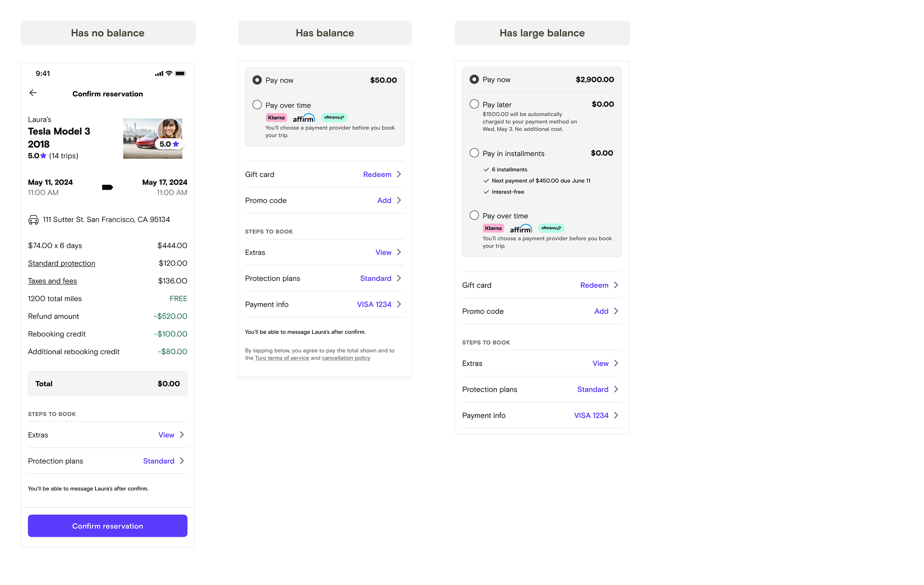Open Protection plans chevron in first phone screen
Image resolution: width=924 pixels, height=585 pixels.
182,461
